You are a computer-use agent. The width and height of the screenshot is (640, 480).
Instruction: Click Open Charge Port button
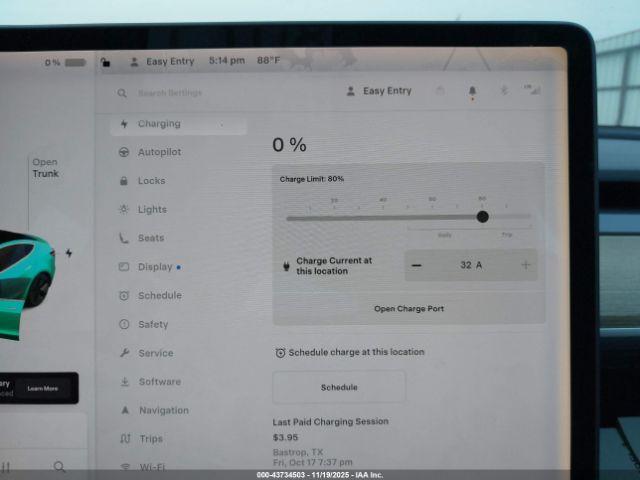coord(409,309)
